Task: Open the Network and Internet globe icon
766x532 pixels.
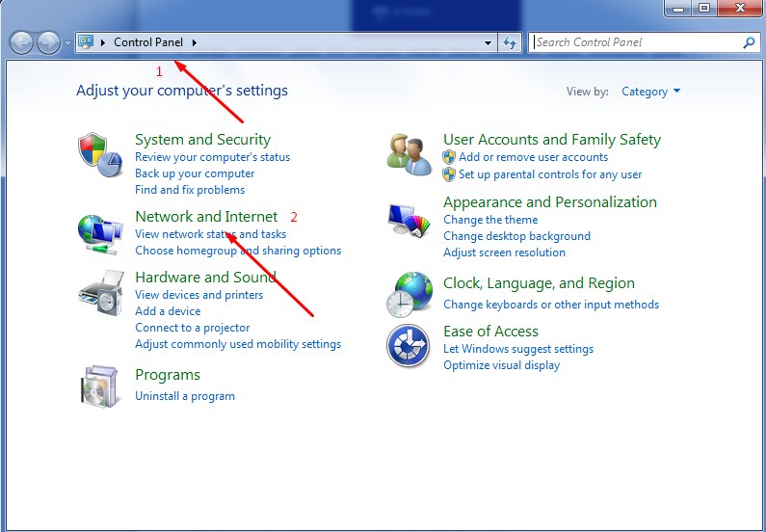Action: click(99, 235)
